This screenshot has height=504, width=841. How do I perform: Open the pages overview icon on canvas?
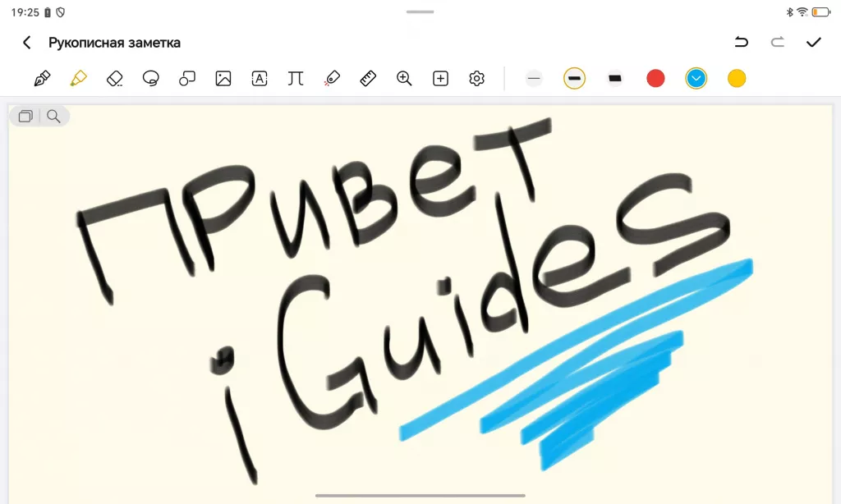pyautogui.click(x=25, y=116)
